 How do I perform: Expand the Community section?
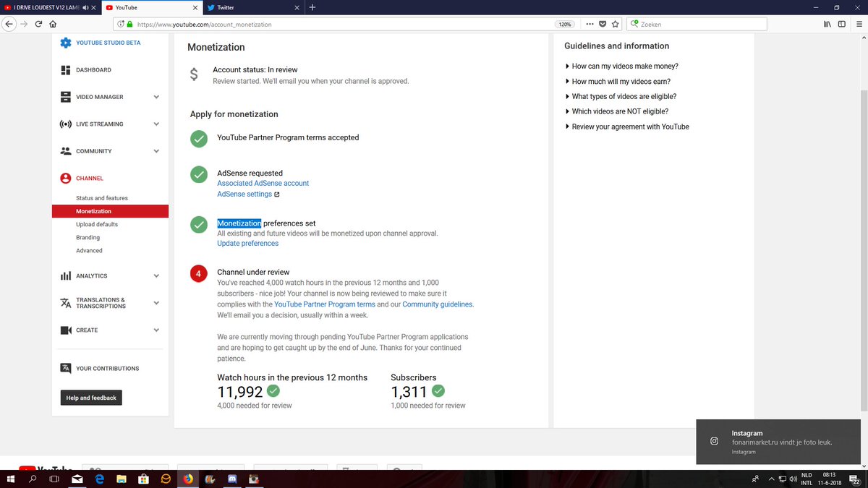[156, 151]
